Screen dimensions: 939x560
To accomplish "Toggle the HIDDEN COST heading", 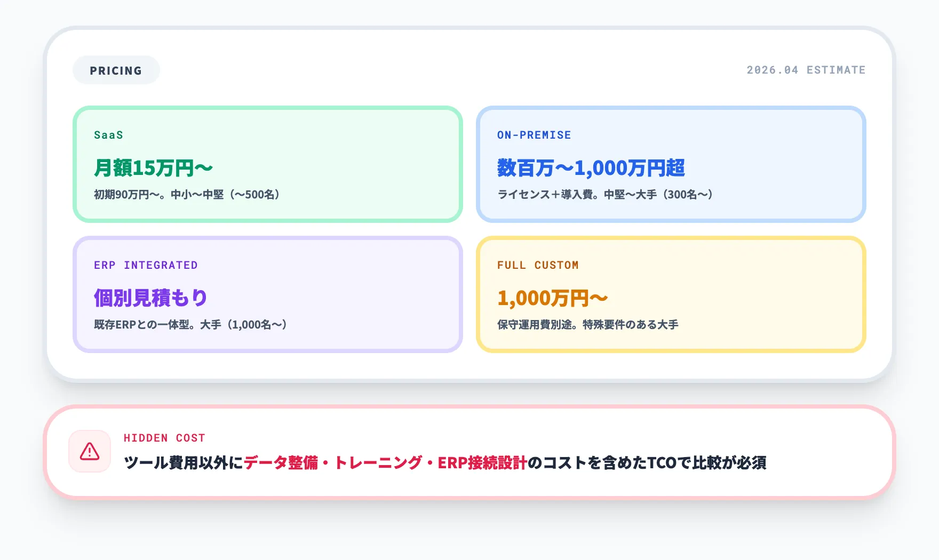I will tap(164, 438).
